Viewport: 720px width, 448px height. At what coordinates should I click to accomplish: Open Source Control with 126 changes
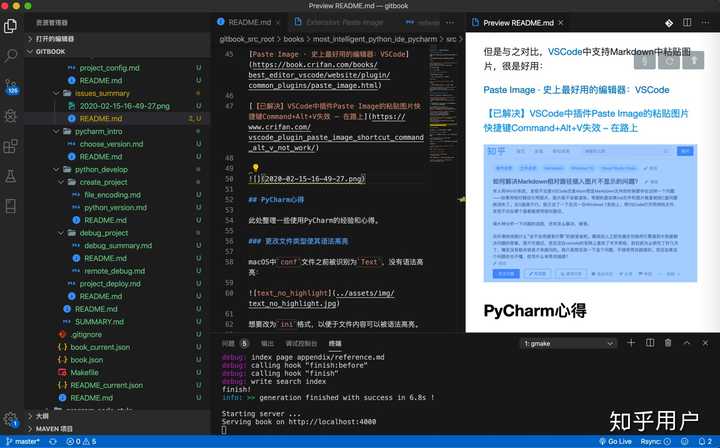pyautogui.click(x=11, y=86)
